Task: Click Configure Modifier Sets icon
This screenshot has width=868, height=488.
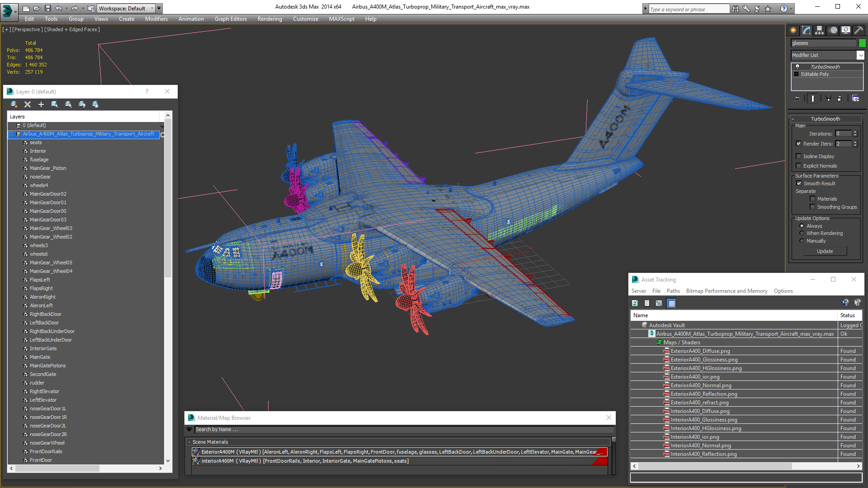Action: (x=856, y=98)
